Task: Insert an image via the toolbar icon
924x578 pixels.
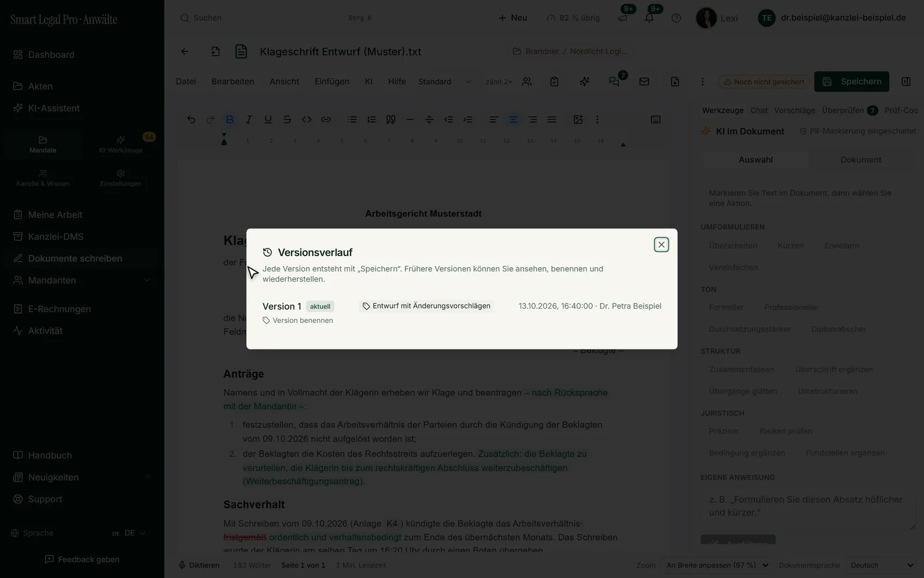Action: pos(578,120)
